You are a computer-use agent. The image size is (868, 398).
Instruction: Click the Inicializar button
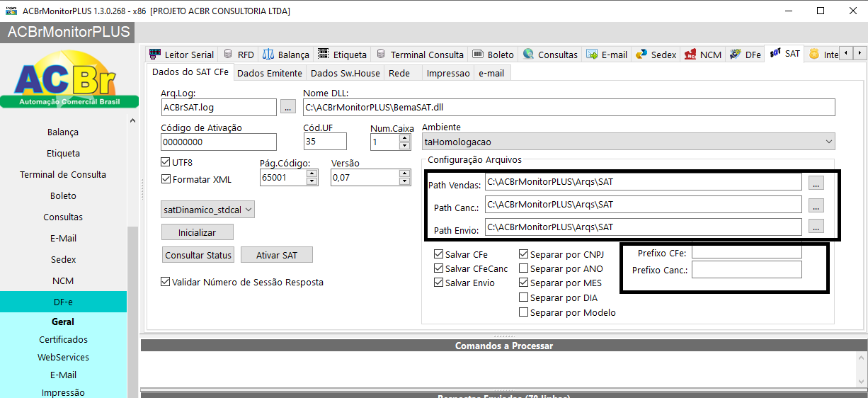coord(198,232)
